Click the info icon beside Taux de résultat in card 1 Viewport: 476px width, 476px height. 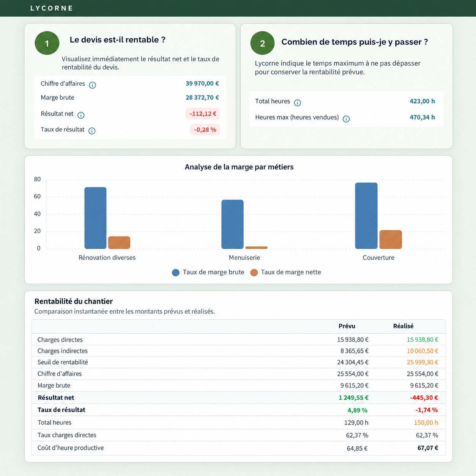(x=92, y=131)
